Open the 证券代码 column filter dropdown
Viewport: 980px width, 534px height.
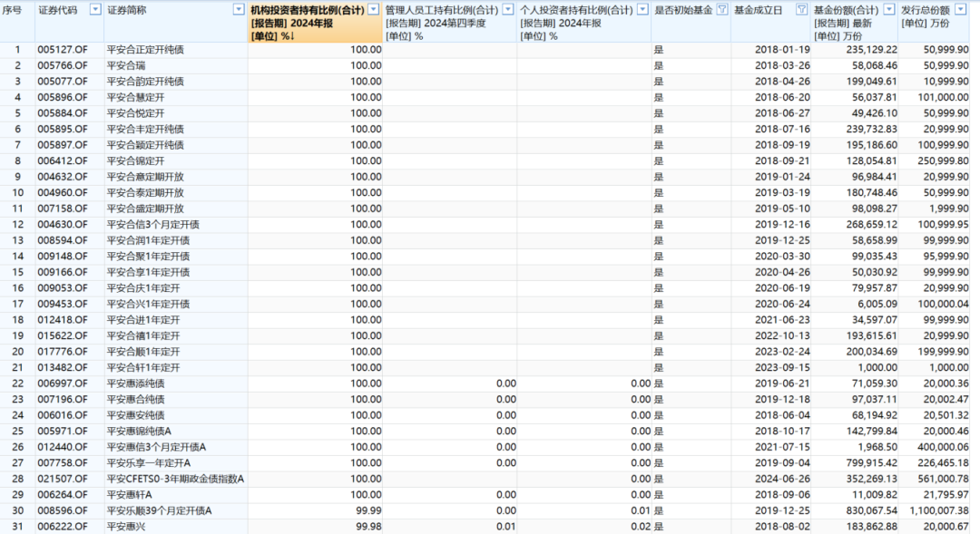pyautogui.click(x=95, y=9)
